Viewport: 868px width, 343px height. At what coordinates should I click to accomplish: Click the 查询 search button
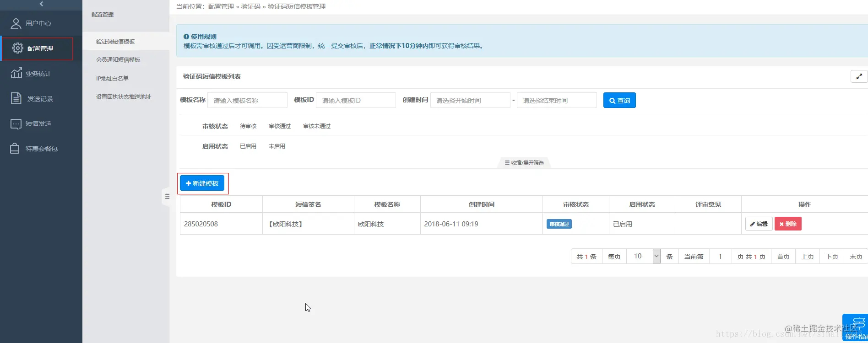619,100
